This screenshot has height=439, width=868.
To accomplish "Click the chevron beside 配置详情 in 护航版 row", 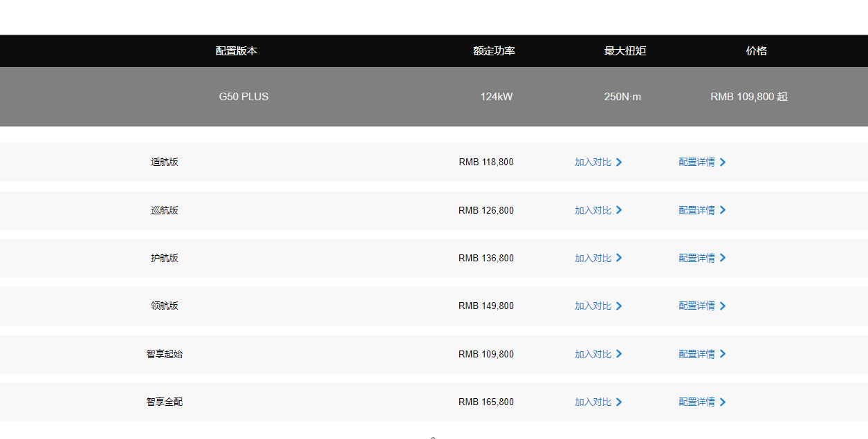I will pos(723,258).
